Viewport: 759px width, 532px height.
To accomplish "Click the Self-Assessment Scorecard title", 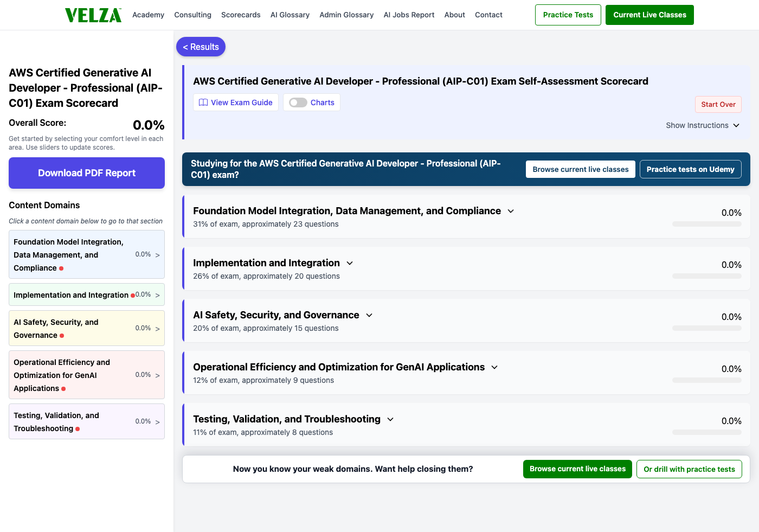I will [421, 81].
